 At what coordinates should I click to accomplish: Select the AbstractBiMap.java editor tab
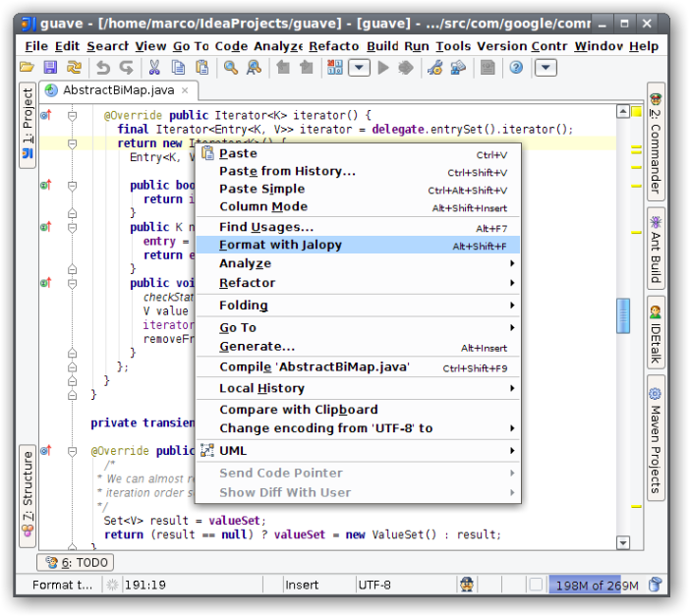coord(119,90)
